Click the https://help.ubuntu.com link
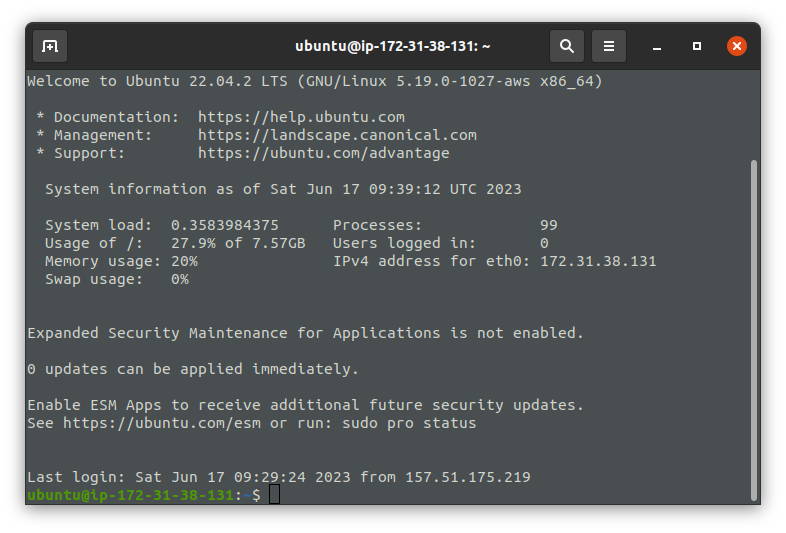Screen dimensions: 786x533 pos(301,117)
